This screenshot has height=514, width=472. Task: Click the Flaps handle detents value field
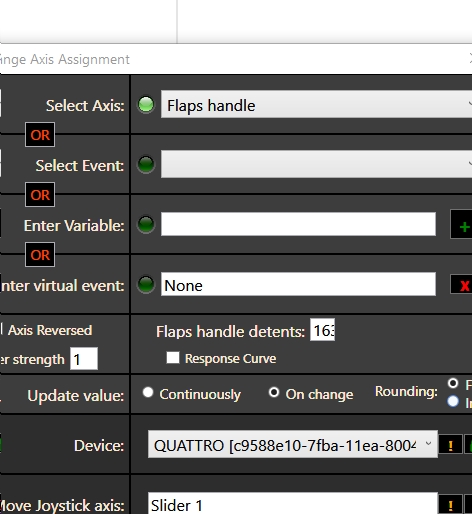322,330
